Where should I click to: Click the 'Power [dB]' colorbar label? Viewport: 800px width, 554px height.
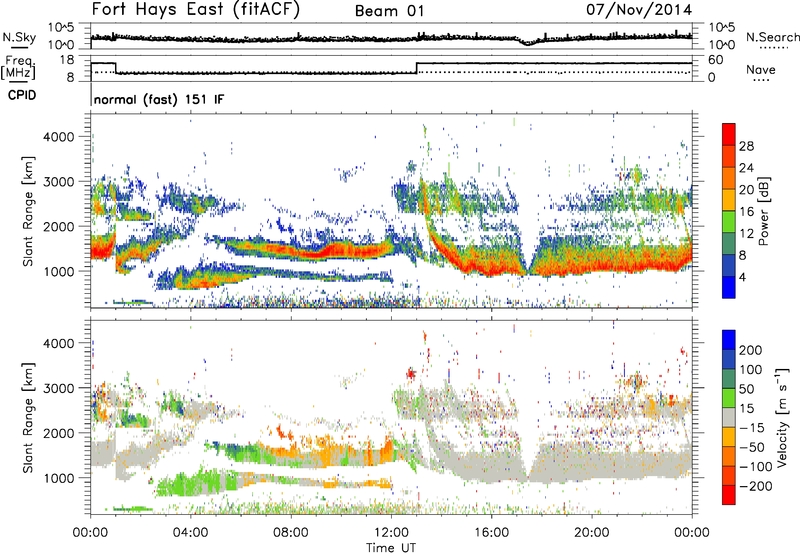click(x=763, y=211)
